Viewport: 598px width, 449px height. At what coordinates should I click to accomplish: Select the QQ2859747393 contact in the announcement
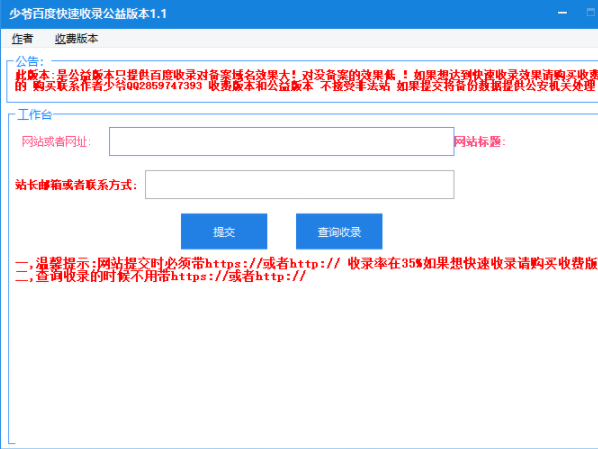164,86
